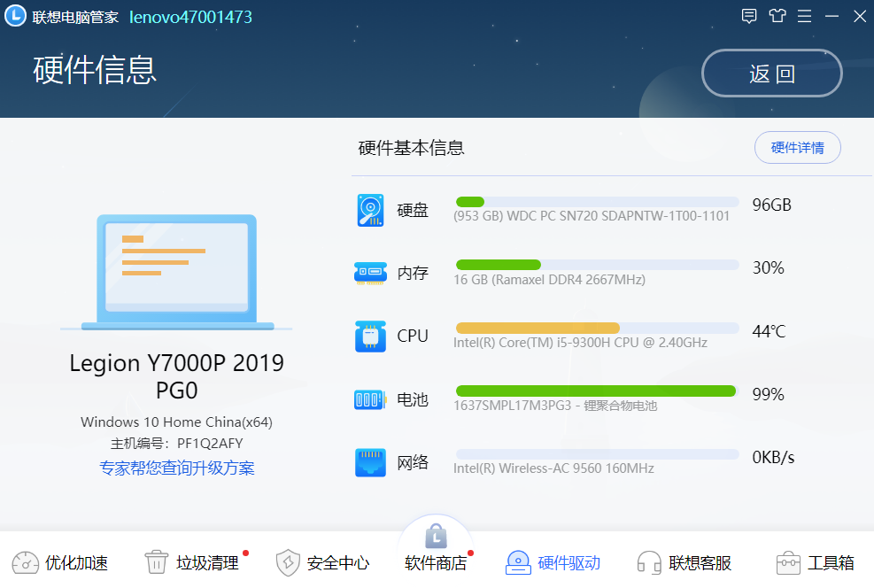This screenshot has height=588, width=874.
Task: Click the CPU temperature bar
Action: click(597, 328)
